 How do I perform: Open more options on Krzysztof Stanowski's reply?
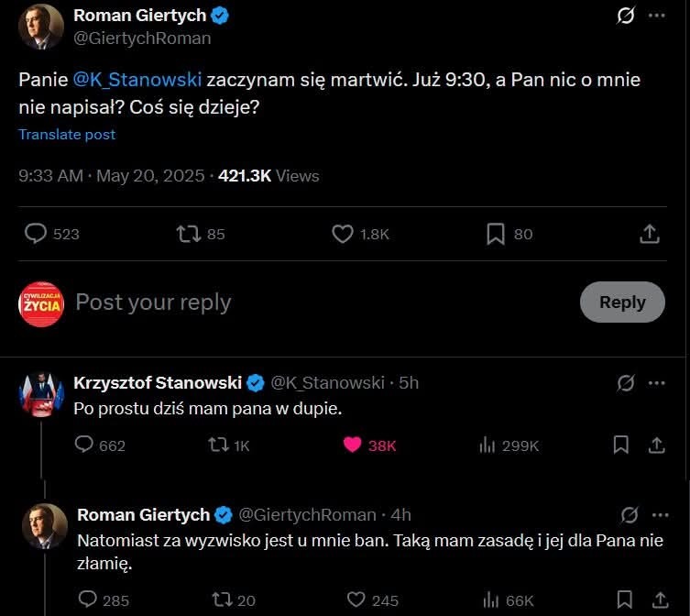click(657, 382)
